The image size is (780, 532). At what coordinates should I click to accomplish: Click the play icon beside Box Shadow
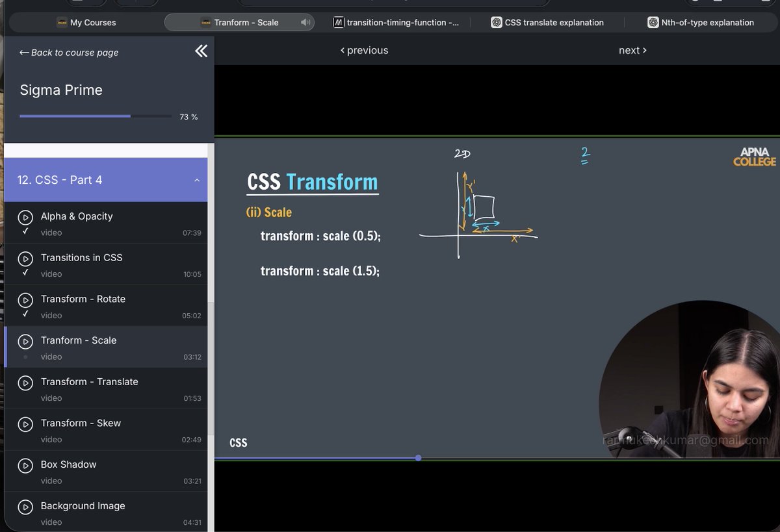pyautogui.click(x=25, y=464)
